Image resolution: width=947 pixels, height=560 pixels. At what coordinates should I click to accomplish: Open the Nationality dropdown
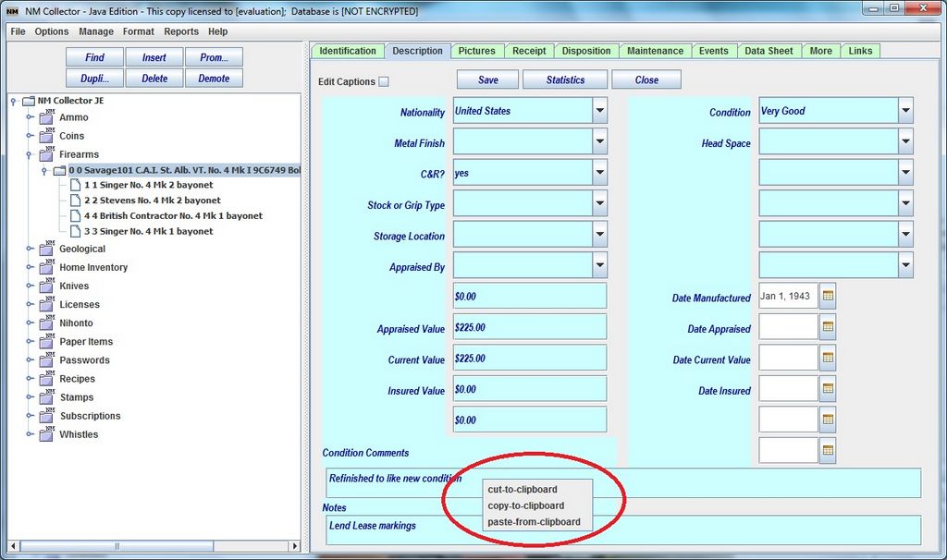coord(600,111)
